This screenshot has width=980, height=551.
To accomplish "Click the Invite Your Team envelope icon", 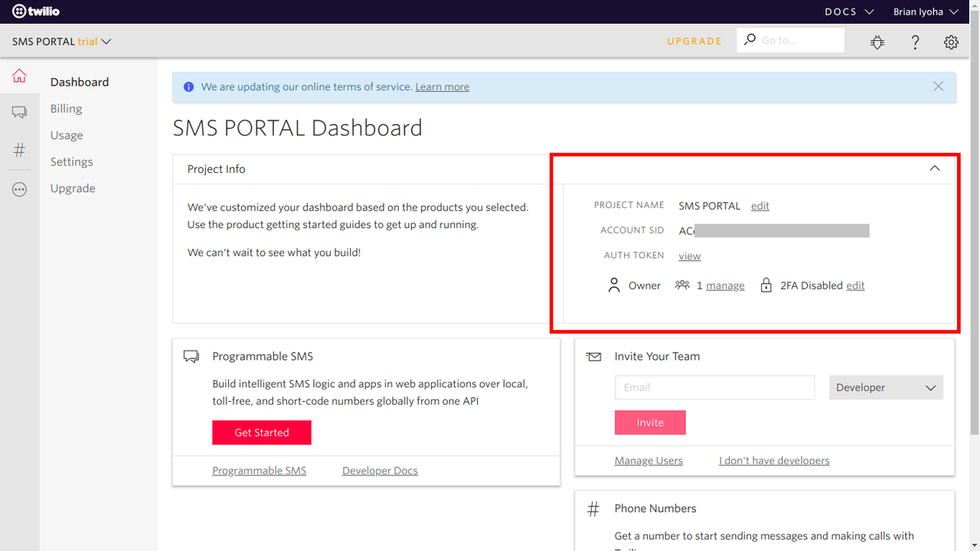I will click(593, 357).
